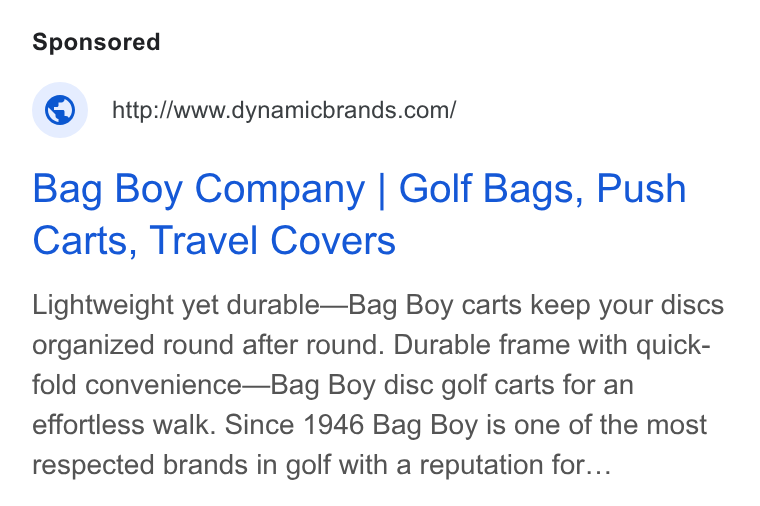Click "Carts, Travel Covers" headline text
The width and height of the screenshot is (760, 506).
pos(214,240)
